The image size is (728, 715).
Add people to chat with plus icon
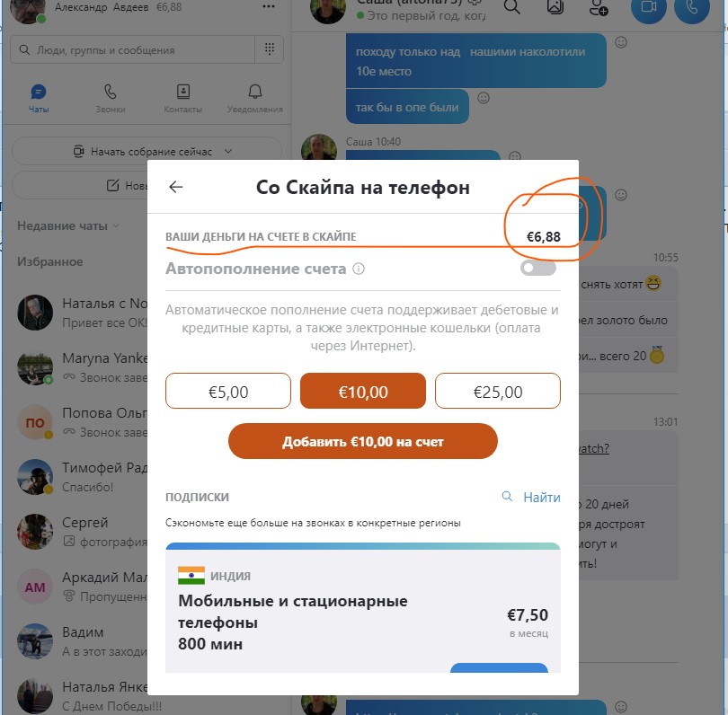coord(598,8)
